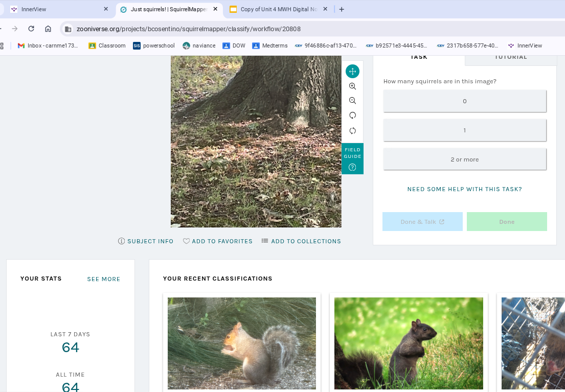Answer 1 squirrel in image

[464, 130]
